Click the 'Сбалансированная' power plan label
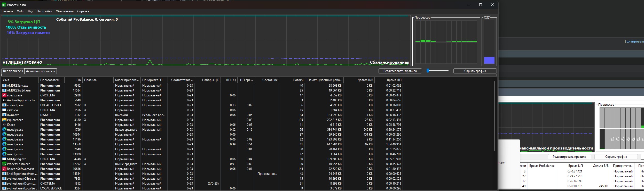The width and height of the screenshot is (644, 191). point(389,62)
